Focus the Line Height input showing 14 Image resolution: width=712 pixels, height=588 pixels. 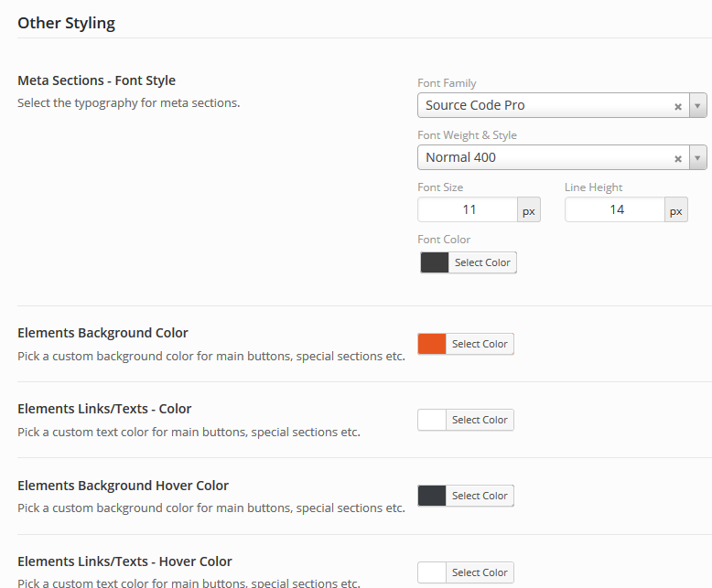tap(615, 209)
